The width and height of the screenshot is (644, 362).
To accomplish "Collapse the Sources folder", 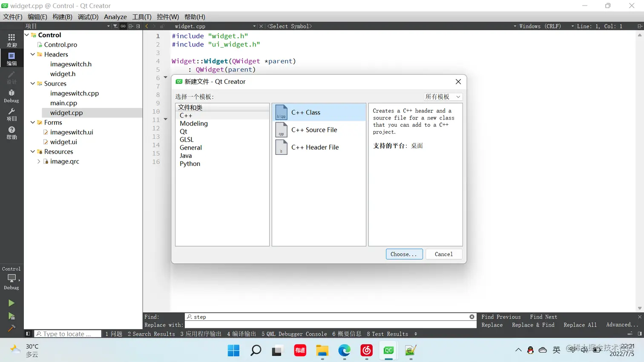I will click(x=33, y=83).
